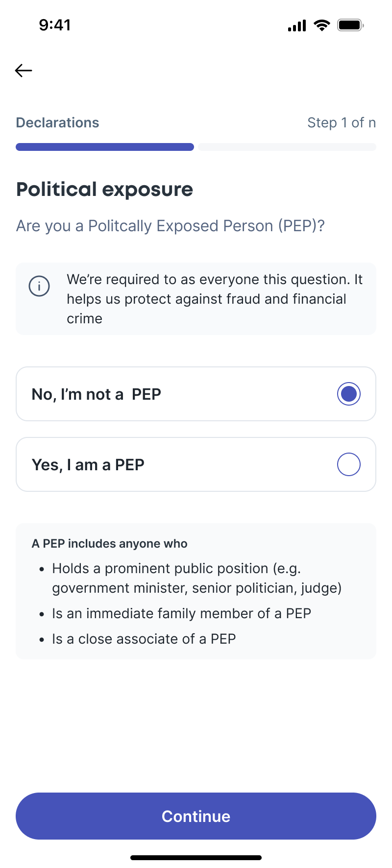The height and width of the screenshot is (868, 392).
Task: Tap the battery status icon
Action: (x=350, y=25)
